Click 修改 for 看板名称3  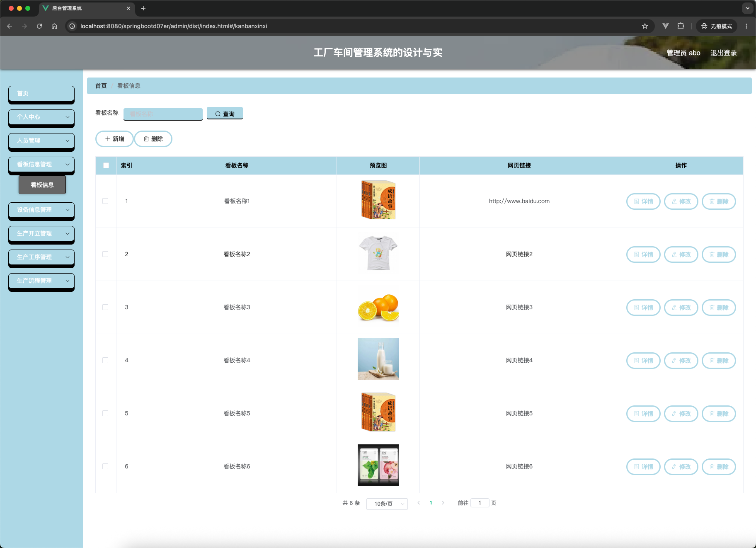tap(681, 308)
